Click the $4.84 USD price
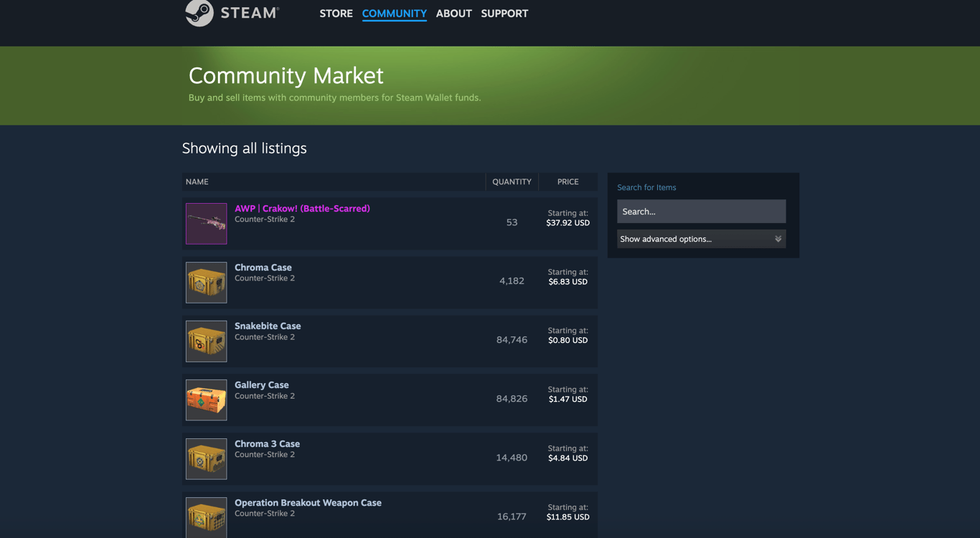This screenshot has height=538, width=980. (x=568, y=458)
